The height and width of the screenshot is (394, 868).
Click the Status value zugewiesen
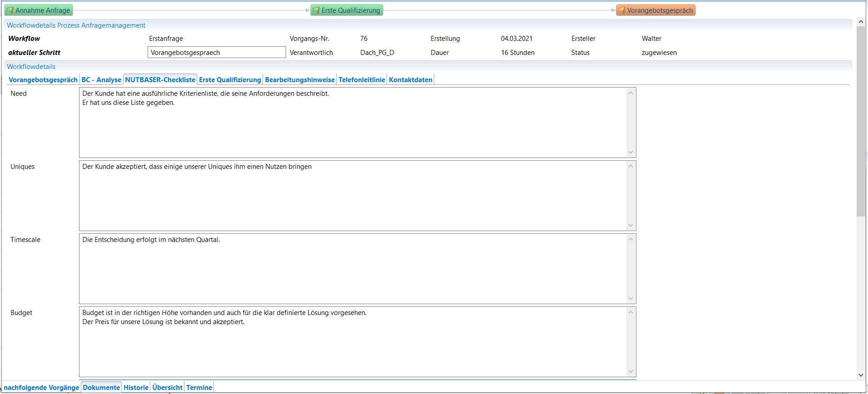pos(659,53)
